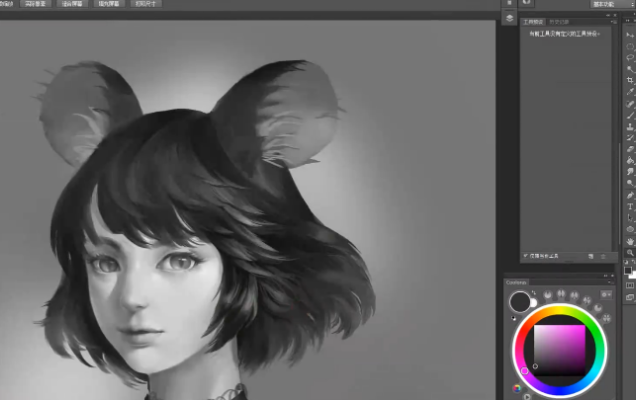Select the Dodge tool
The width and height of the screenshot is (636, 400).
click(x=630, y=183)
